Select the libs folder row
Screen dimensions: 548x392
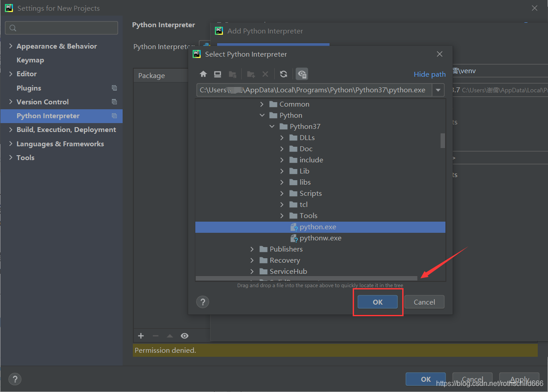coord(320,182)
